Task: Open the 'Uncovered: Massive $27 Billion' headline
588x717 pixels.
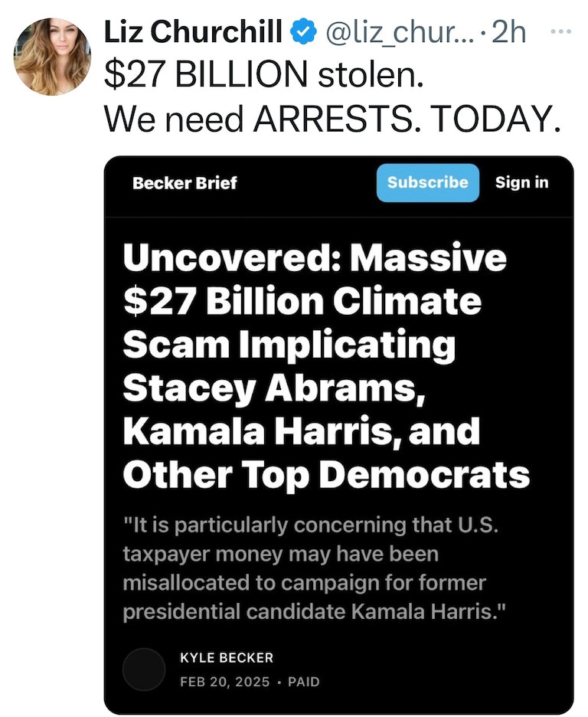Action: click(x=314, y=258)
